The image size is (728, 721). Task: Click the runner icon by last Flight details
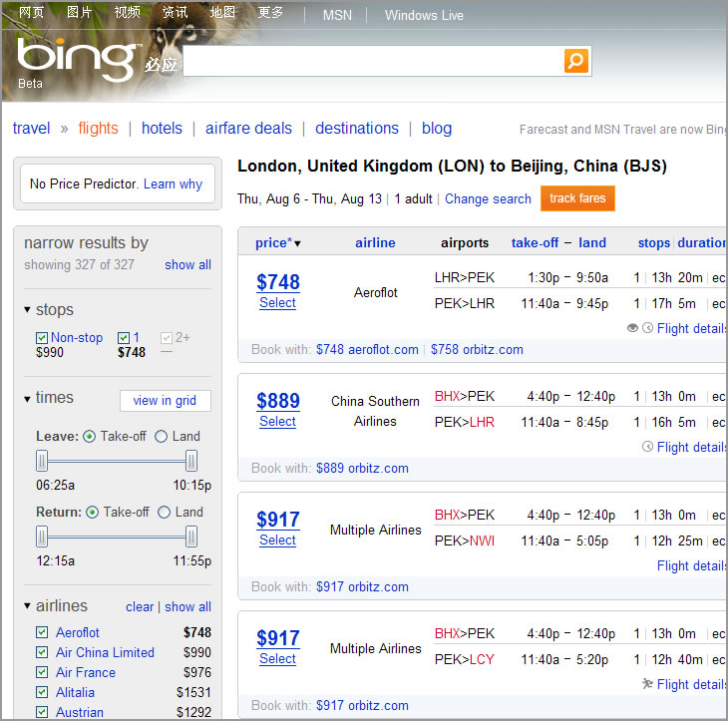tap(647, 684)
